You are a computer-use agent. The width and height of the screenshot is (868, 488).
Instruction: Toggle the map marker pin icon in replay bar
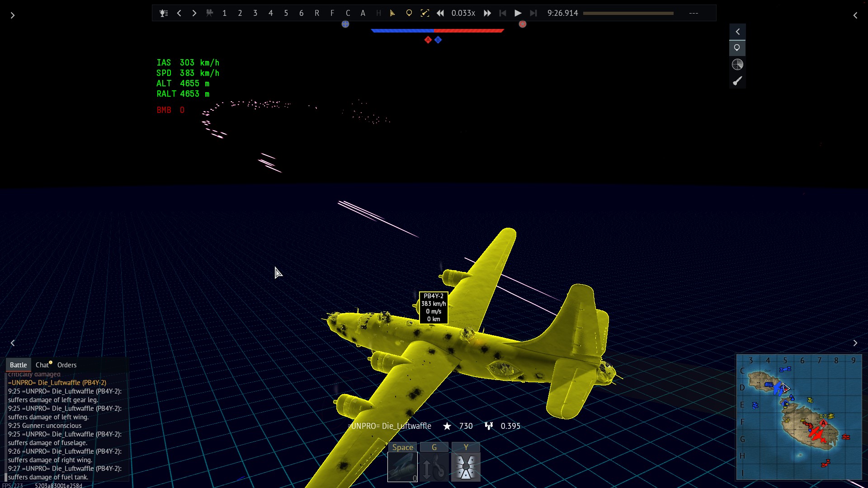pos(409,13)
